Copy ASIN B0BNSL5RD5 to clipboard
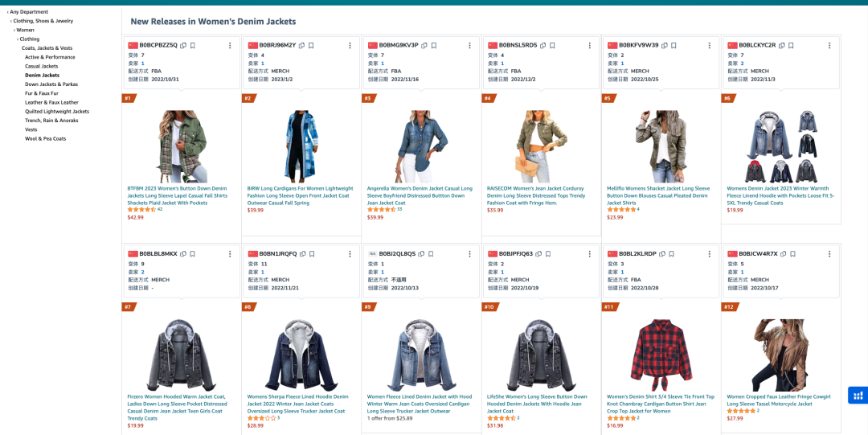 pos(542,45)
